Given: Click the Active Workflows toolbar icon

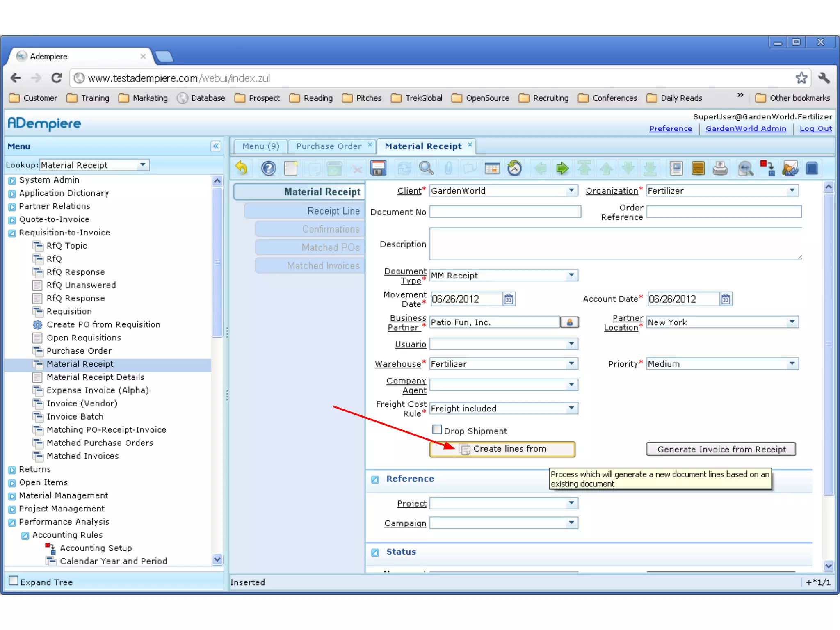Looking at the screenshot, I should [x=768, y=168].
